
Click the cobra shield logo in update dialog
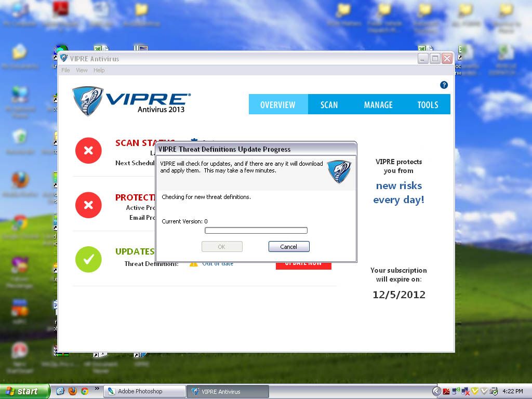tap(339, 171)
